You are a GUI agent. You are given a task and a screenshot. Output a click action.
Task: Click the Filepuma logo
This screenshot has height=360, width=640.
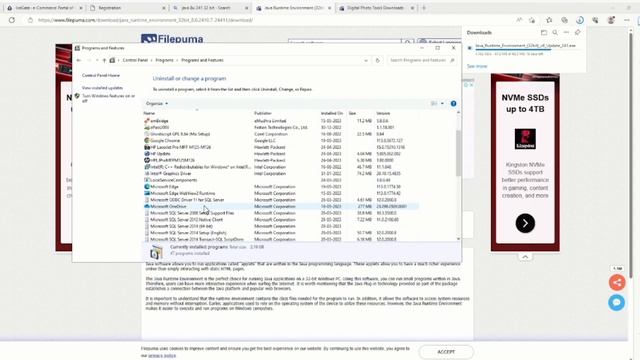(x=172, y=39)
